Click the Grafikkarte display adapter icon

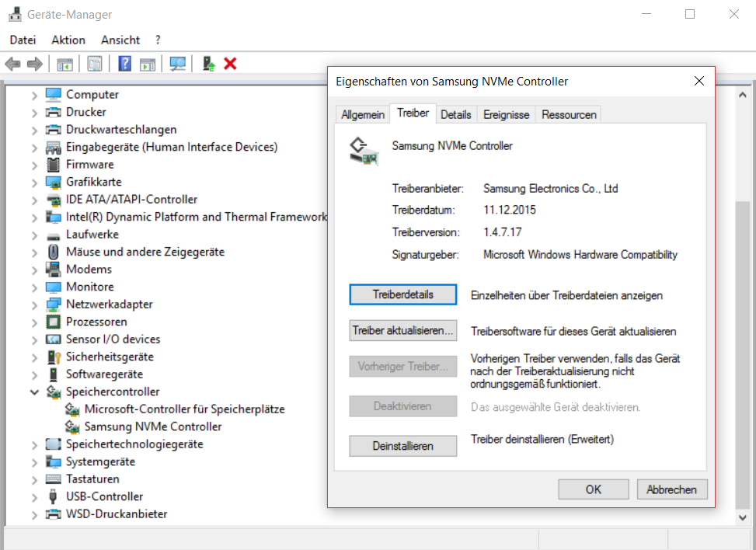pyautogui.click(x=54, y=183)
